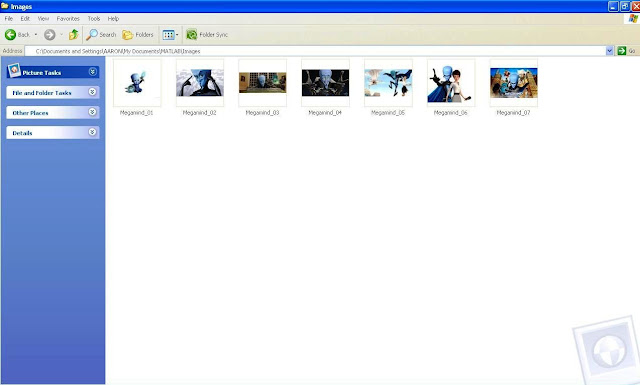The height and width of the screenshot is (385, 640).
Task: Close the Images window
Action: 636,6
